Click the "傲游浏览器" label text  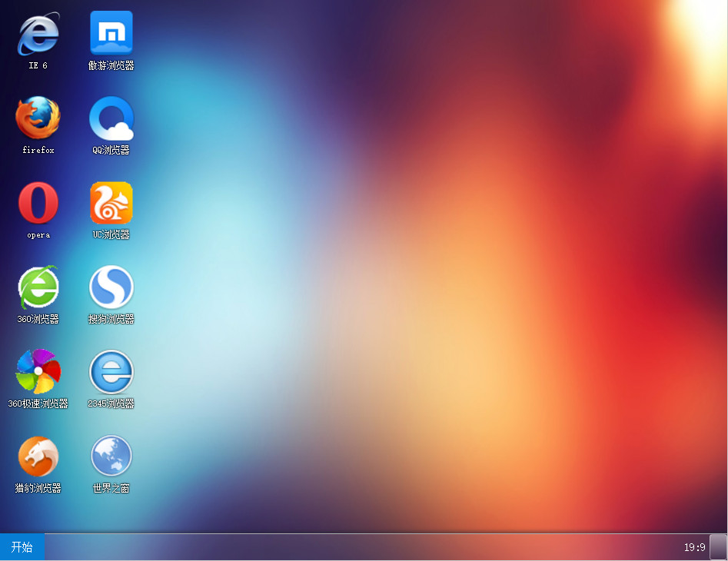point(111,65)
